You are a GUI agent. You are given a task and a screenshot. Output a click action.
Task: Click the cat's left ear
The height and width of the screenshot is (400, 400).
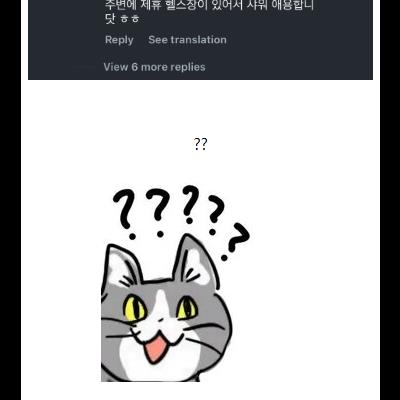pos(122,265)
